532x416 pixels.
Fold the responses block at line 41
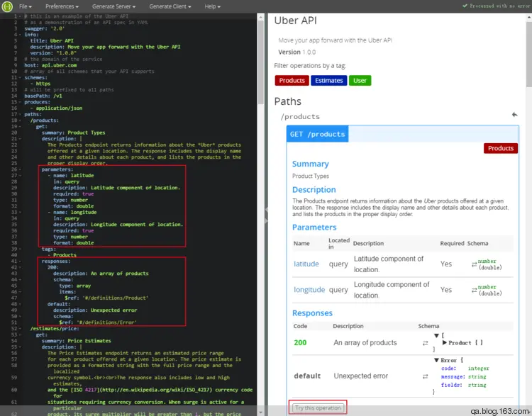pos(20,261)
